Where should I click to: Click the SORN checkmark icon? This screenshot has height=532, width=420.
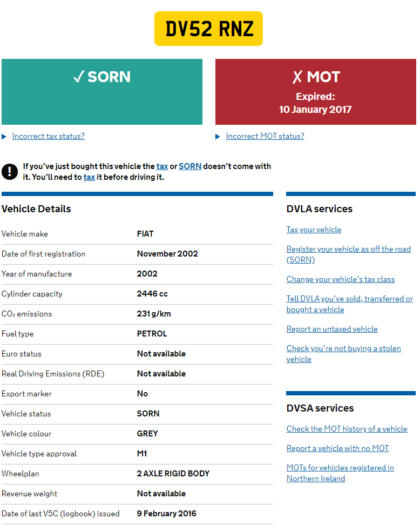[78, 77]
